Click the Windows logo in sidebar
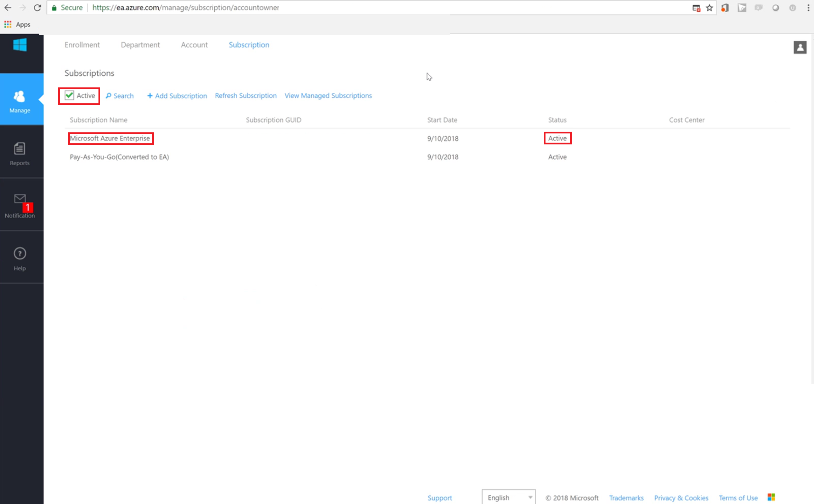Image resolution: width=814 pixels, height=504 pixels. tap(20, 45)
